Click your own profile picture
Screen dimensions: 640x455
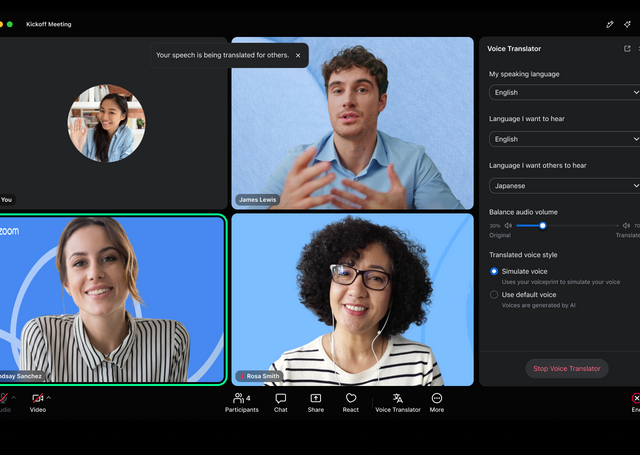[x=107, y=123]
